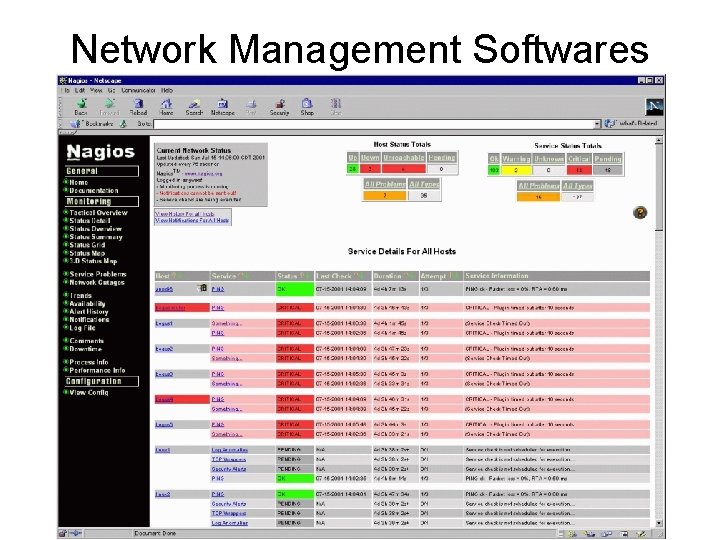Open the Search toolbar icon

194,107
